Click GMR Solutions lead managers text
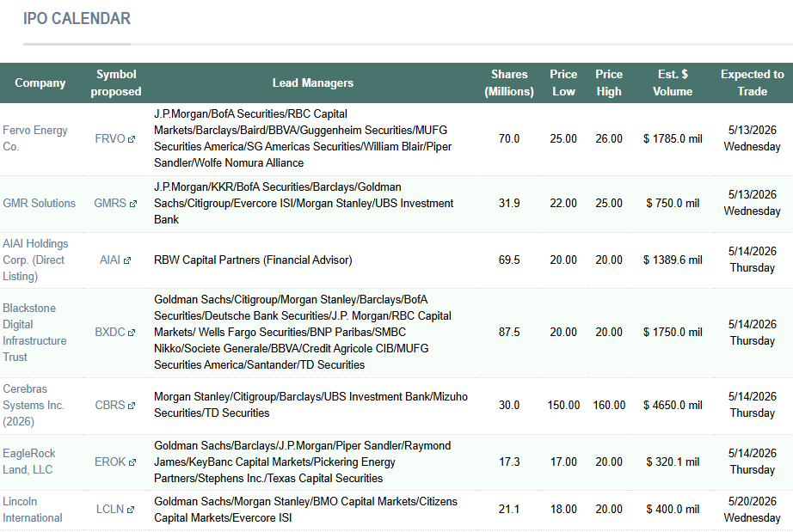The image size is (793, 532). (x=304, y=203)
